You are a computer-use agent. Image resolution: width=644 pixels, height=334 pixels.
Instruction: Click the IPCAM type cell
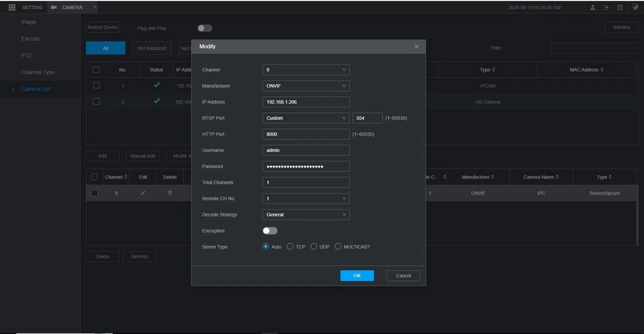coord(487,86)
